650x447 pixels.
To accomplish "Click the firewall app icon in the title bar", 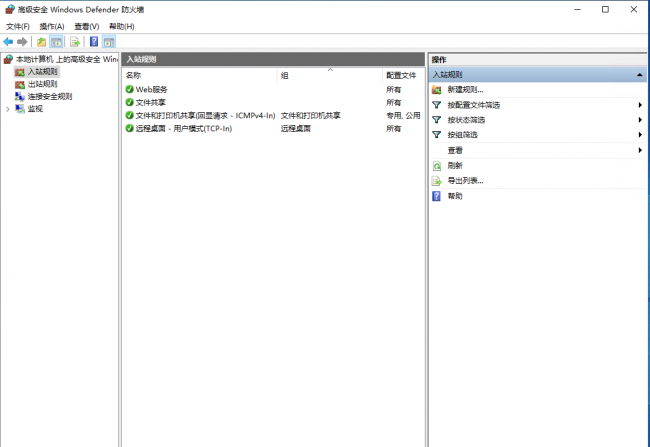I will (10, 9).
